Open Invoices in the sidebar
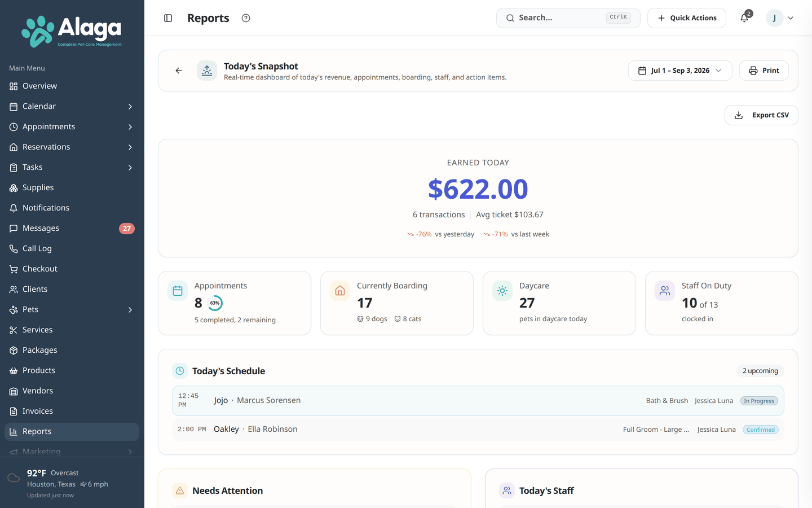This screenshot has height=508, width=812. pos(72,411)
